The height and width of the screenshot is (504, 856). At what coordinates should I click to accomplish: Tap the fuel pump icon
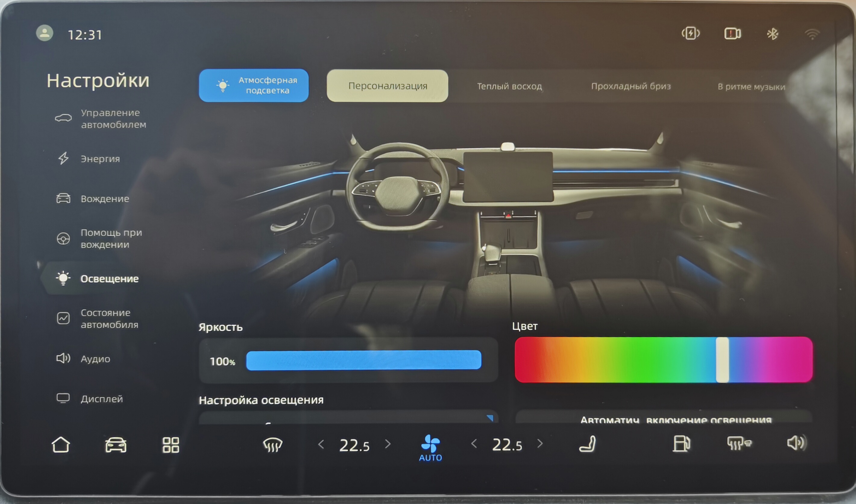681,444
